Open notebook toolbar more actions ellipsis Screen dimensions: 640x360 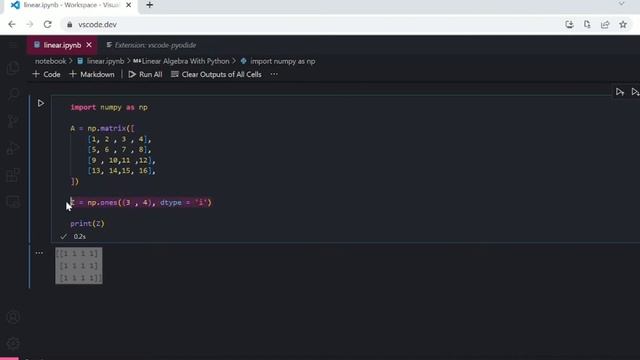[x=274, y=74]
